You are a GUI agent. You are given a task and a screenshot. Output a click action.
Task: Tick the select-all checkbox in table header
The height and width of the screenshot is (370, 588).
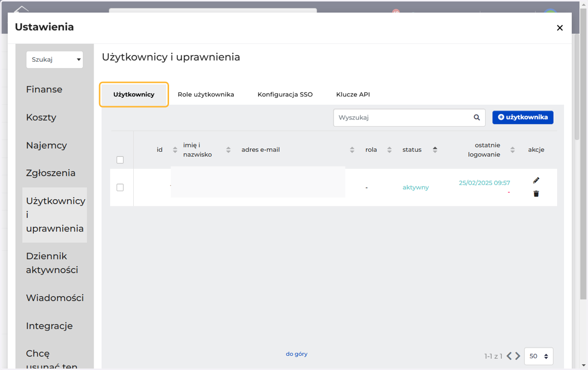(x=120, y=160)
